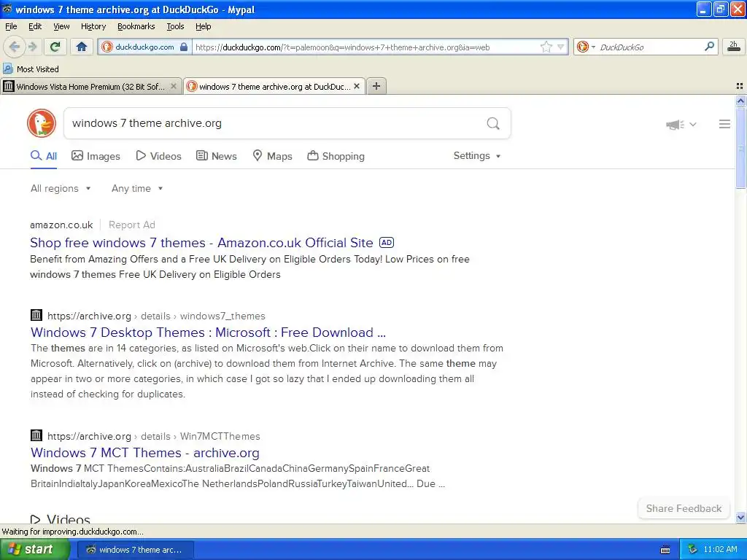Expand the chevron next to megaphone

[x=693, y=125]
